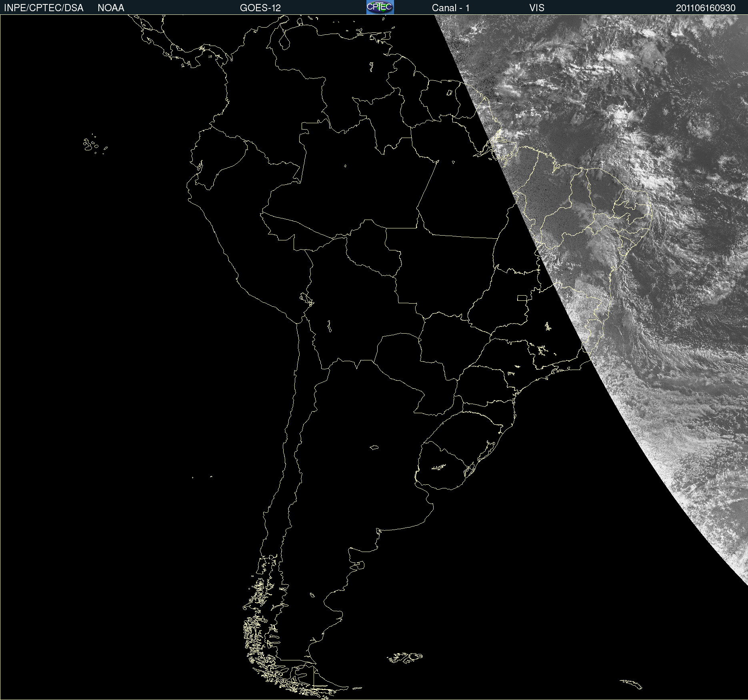
Task: Click the VIS channel label
Action: (537, 8)
